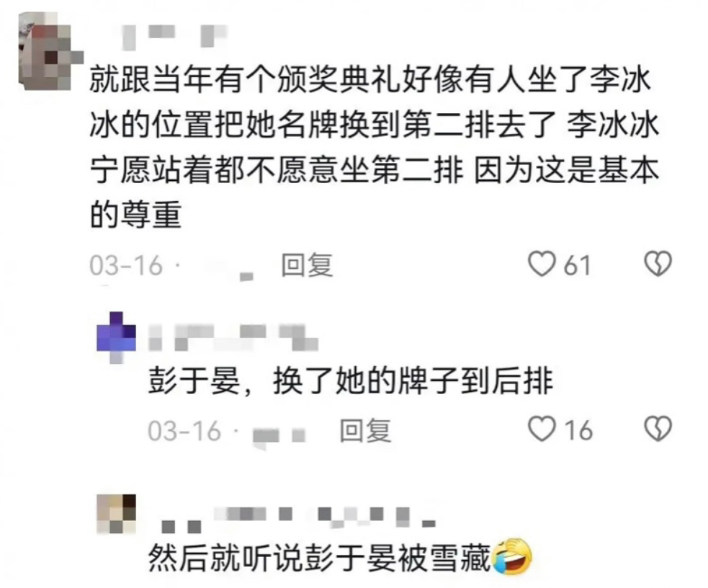
Task: Like the 彭于晏 reply with 16 likes
Action: point(542,429)
